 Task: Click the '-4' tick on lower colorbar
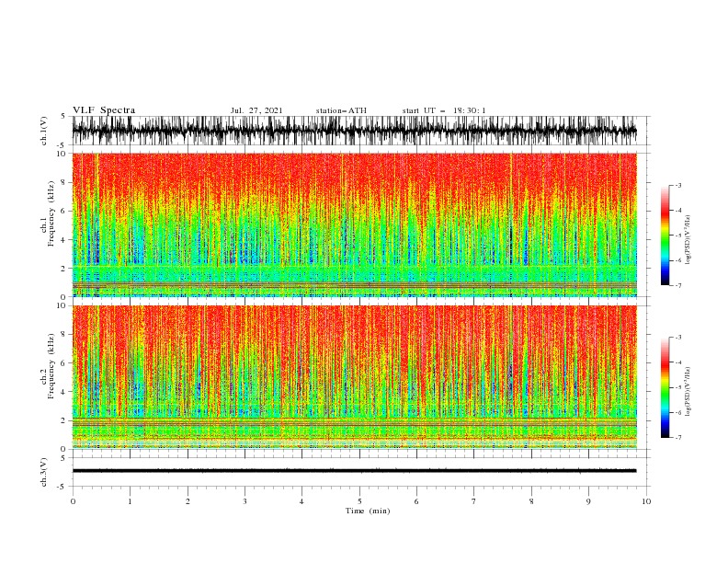677,362
